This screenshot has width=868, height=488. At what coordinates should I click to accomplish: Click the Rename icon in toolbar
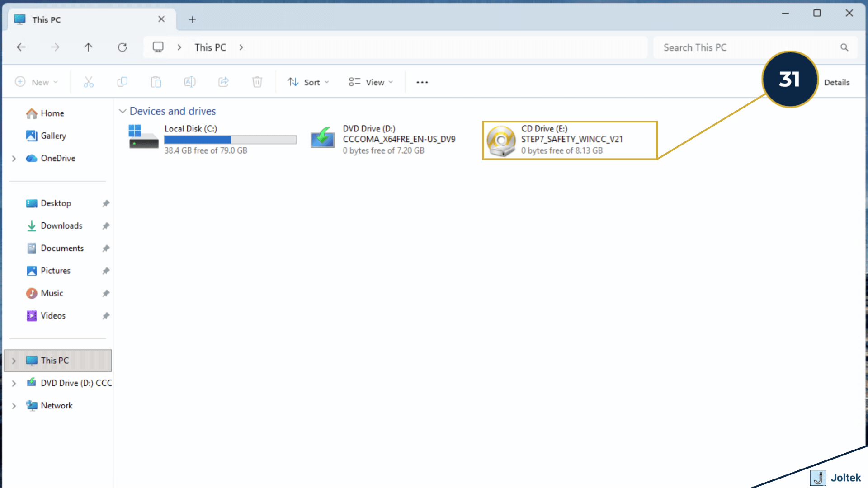click(x=190, y=82)
